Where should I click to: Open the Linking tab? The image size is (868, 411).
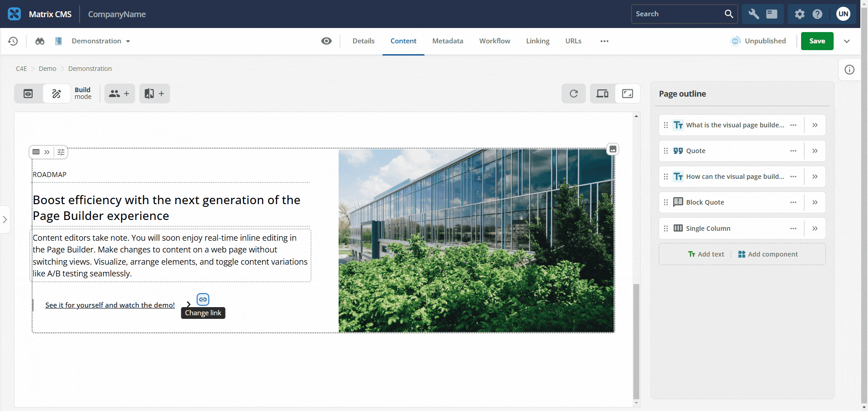click(x=538, y=41)
